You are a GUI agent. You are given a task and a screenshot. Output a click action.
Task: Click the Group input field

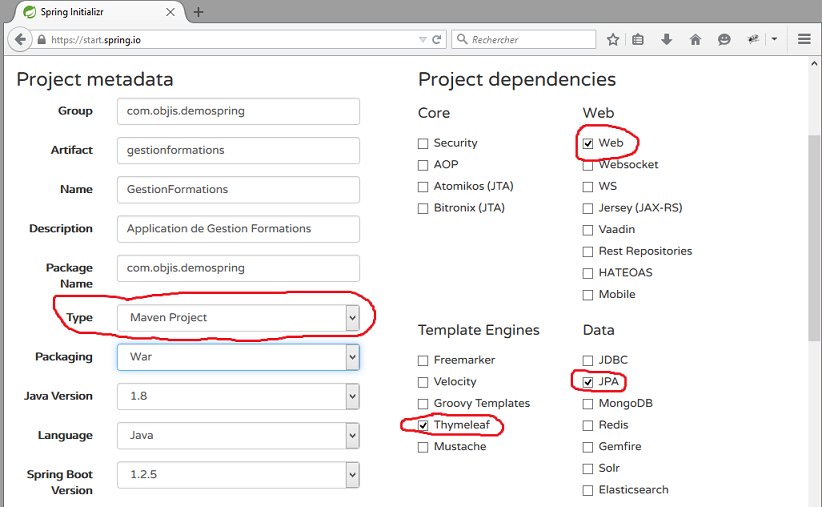point(239,111)
